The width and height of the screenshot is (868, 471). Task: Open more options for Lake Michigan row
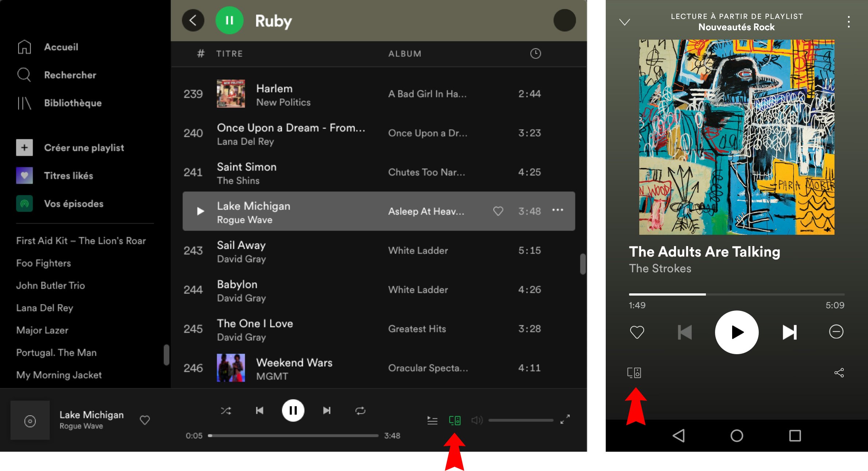tap(558, 210)
